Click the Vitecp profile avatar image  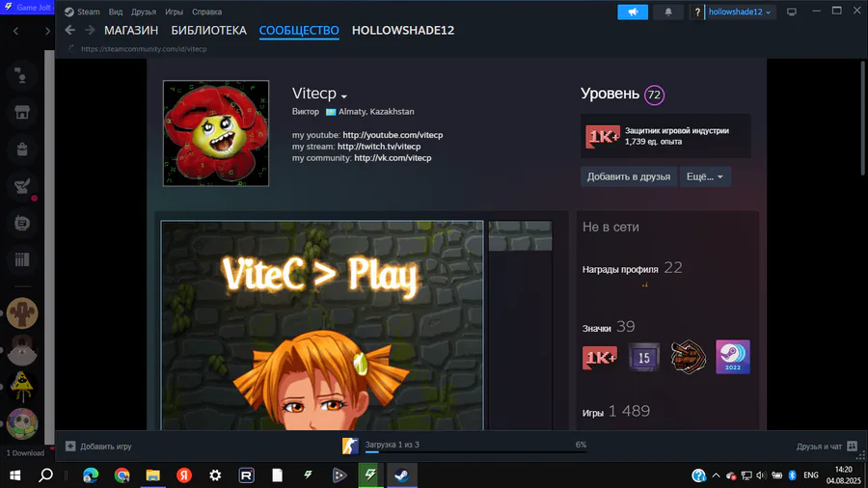coord(216,133)
